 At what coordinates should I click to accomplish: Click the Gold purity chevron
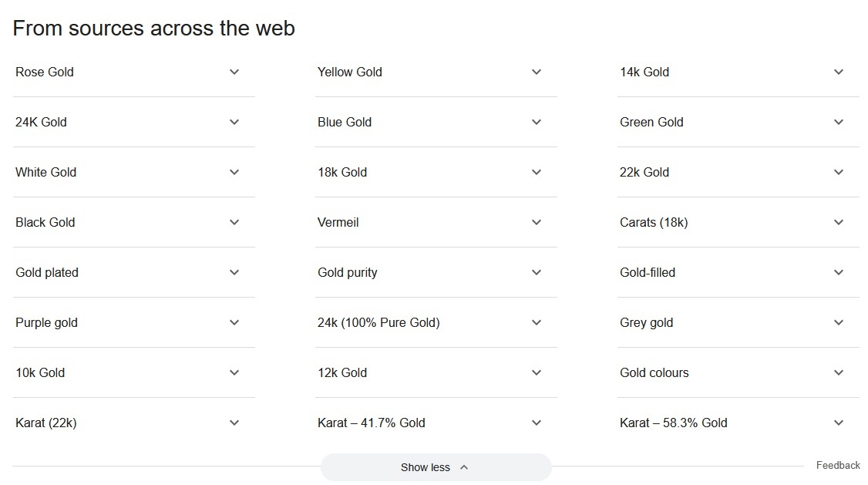[537, 272]
